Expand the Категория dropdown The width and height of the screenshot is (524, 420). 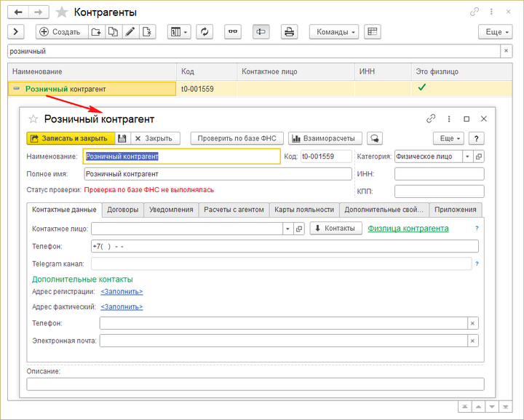[467, 156]
